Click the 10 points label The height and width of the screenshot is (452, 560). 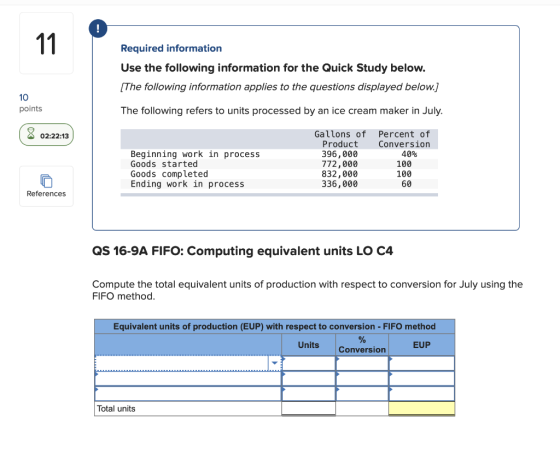[x=30, y=102]
